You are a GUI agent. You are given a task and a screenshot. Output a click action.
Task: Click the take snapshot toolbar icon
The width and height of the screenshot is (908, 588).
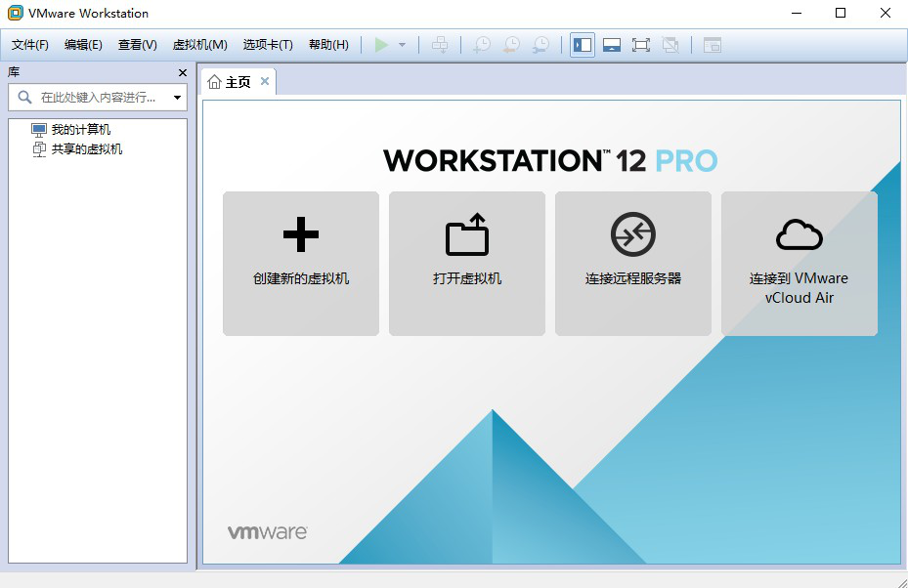pyautogui.click(x=482, y=45)
